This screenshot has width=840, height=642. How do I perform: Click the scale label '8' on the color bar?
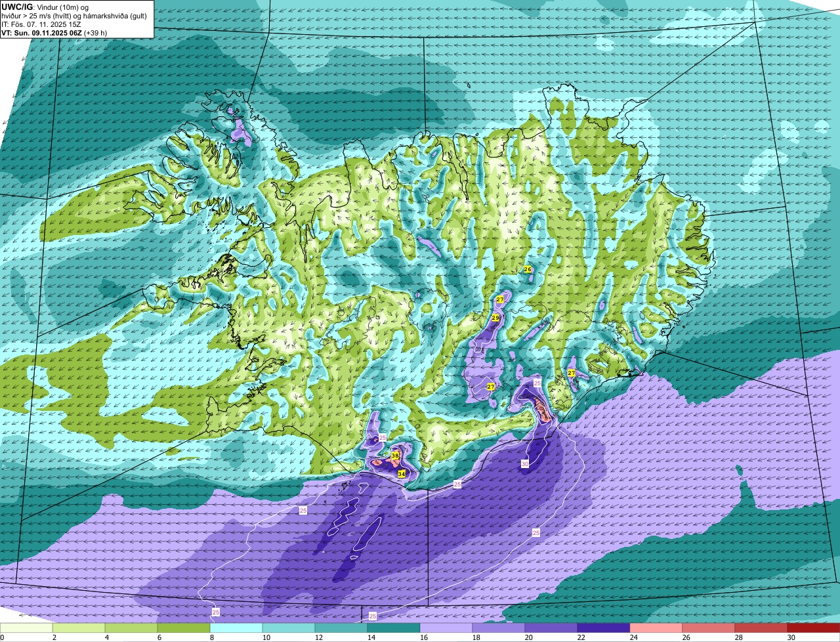pyautogui.click(x=211, y=637)
